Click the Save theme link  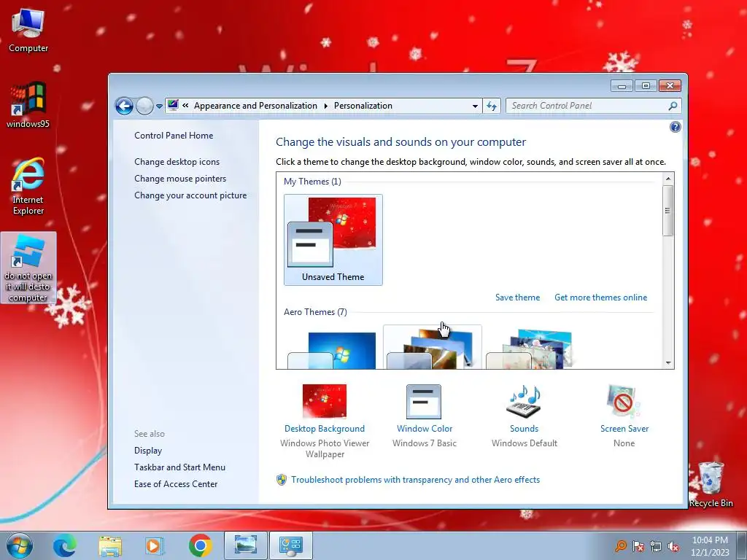click(x=517, y=297)
